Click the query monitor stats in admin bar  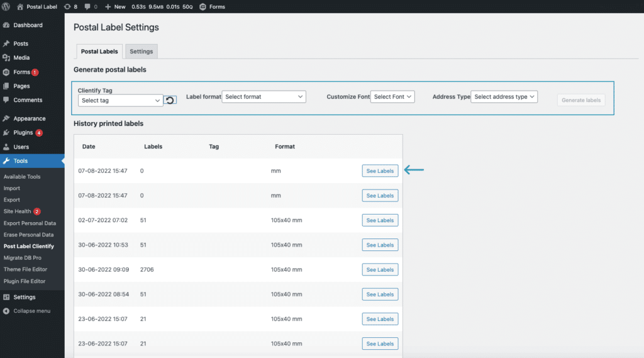tap(162, 6)
